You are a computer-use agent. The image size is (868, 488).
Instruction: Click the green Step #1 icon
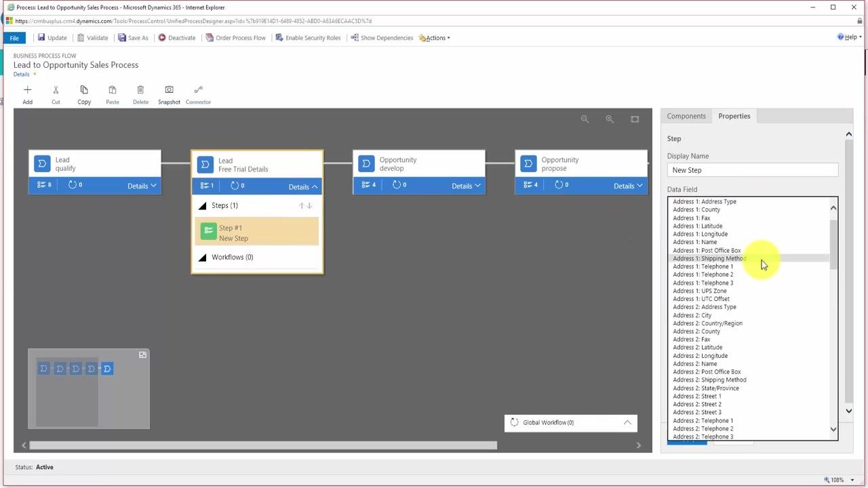coord(208,232)
